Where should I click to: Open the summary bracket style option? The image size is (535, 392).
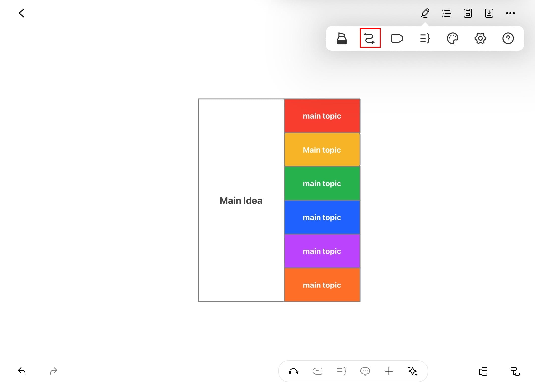[425, 38]
